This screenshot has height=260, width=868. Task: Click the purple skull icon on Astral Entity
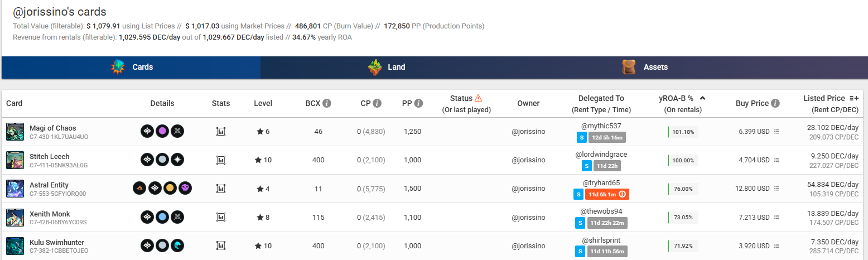(185, 189)
